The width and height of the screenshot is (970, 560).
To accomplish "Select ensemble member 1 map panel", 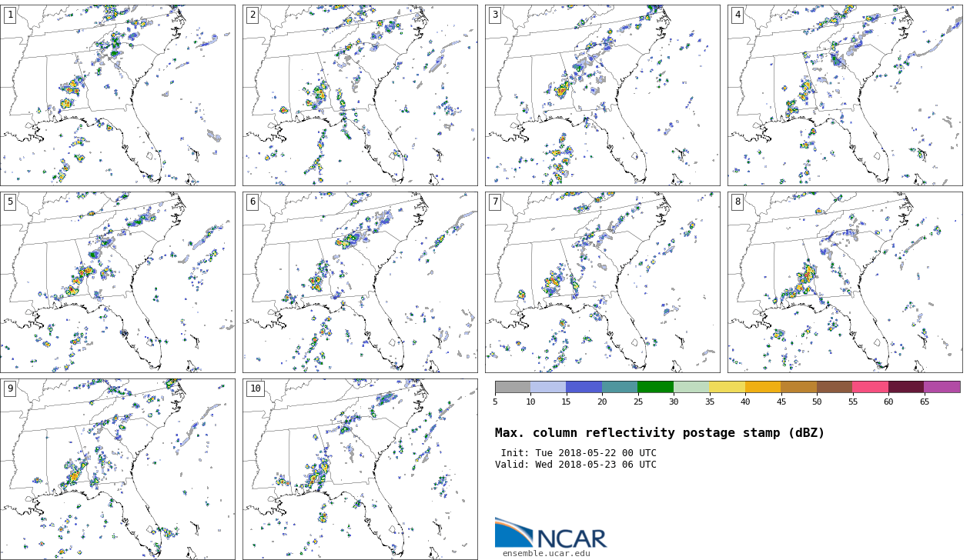I will click(117, 95).
